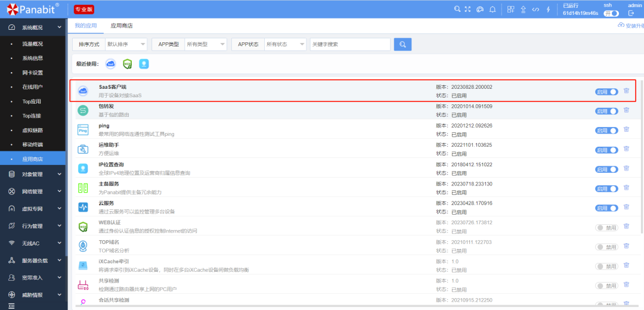
Task: Disable the 运维助手 toggle
Action: click(x=606, y=150)
